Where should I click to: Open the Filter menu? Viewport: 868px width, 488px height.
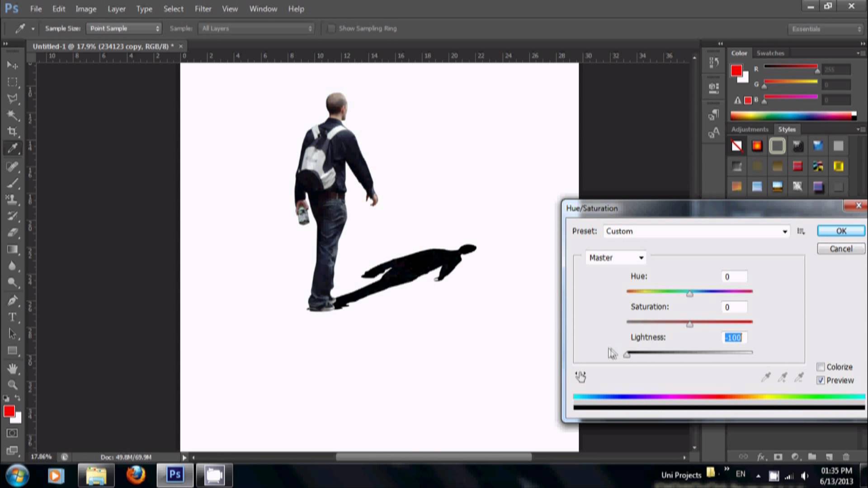[203, 8]
